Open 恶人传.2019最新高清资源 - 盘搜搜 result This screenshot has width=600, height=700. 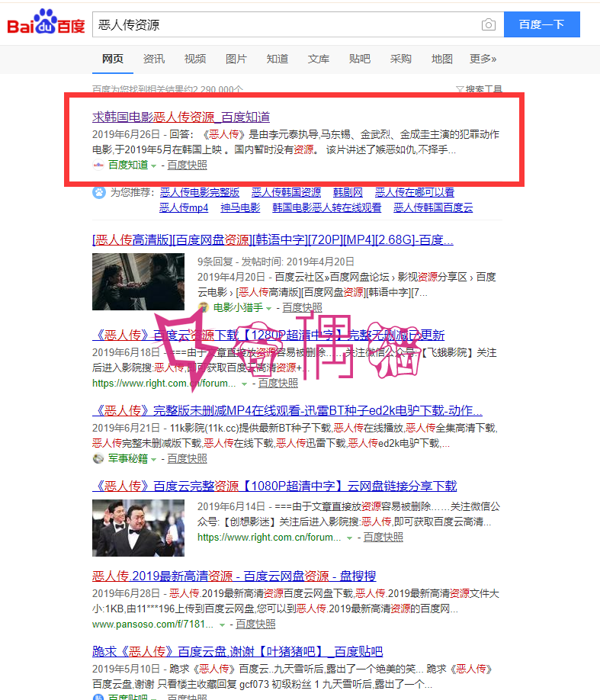234,576
